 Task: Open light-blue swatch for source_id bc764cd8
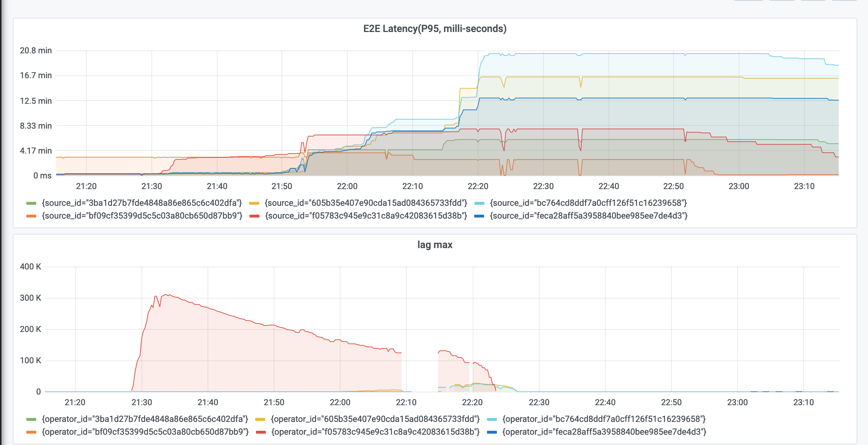(479, 203)
